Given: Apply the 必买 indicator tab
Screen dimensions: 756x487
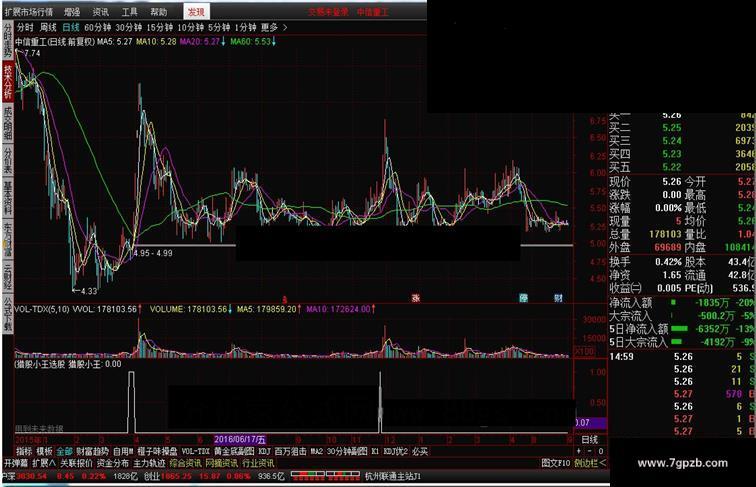Looking at the screenshot, I should click(x=420, y=451).
